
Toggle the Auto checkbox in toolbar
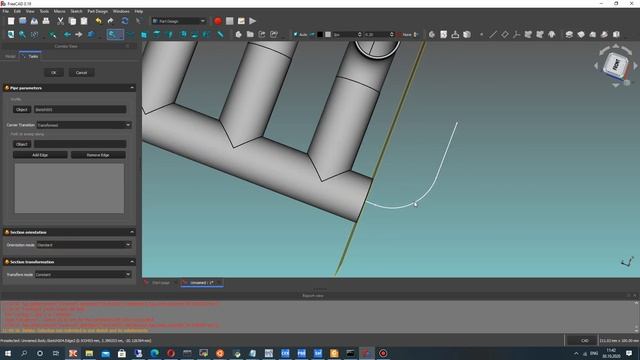(296, 35)
